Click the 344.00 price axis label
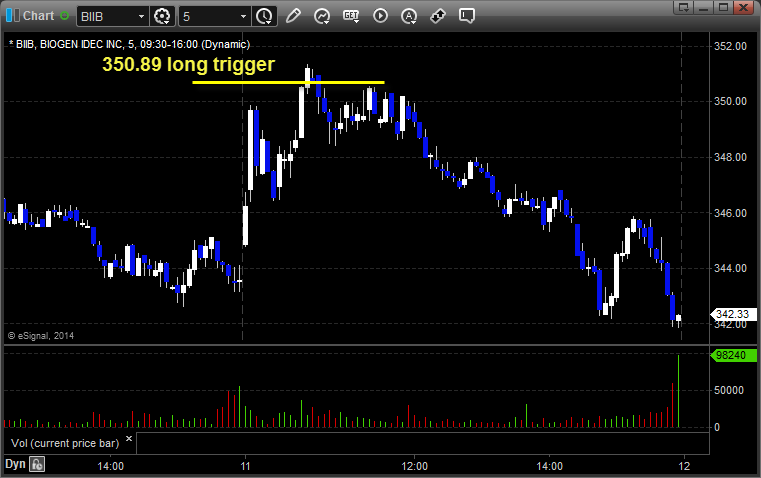 coord(730,268)
